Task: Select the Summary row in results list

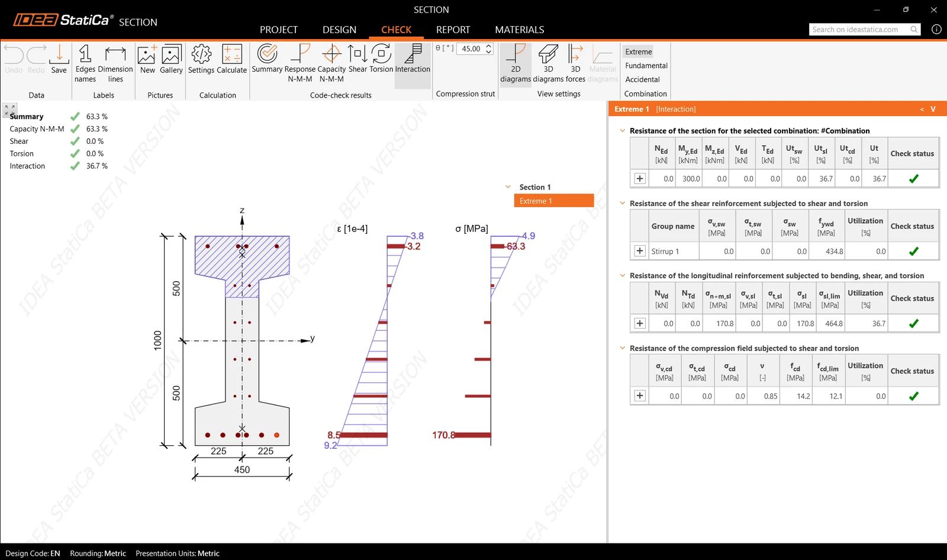Action: point(59,117)
